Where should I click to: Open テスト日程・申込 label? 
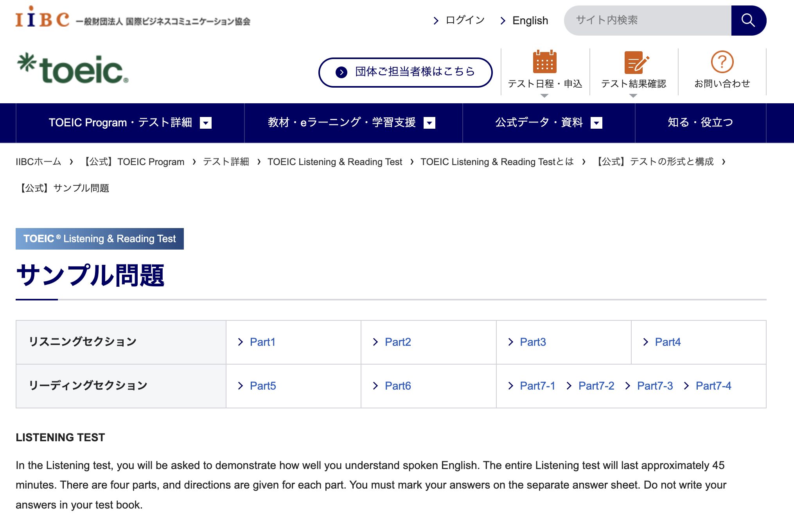pyautogui.click(x=545, y=84)
